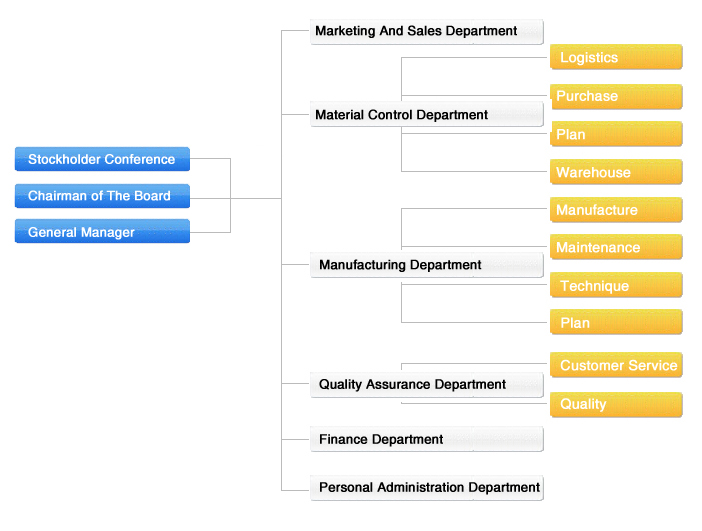Click the Chairman of The Board box
Image resolution: width=702 pixels, height=531 pixels.
tap(102, 196)
